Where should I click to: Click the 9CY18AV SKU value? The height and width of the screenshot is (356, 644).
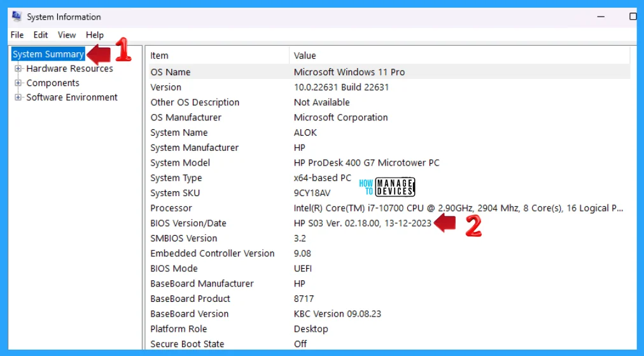click(x=312, y=193)
